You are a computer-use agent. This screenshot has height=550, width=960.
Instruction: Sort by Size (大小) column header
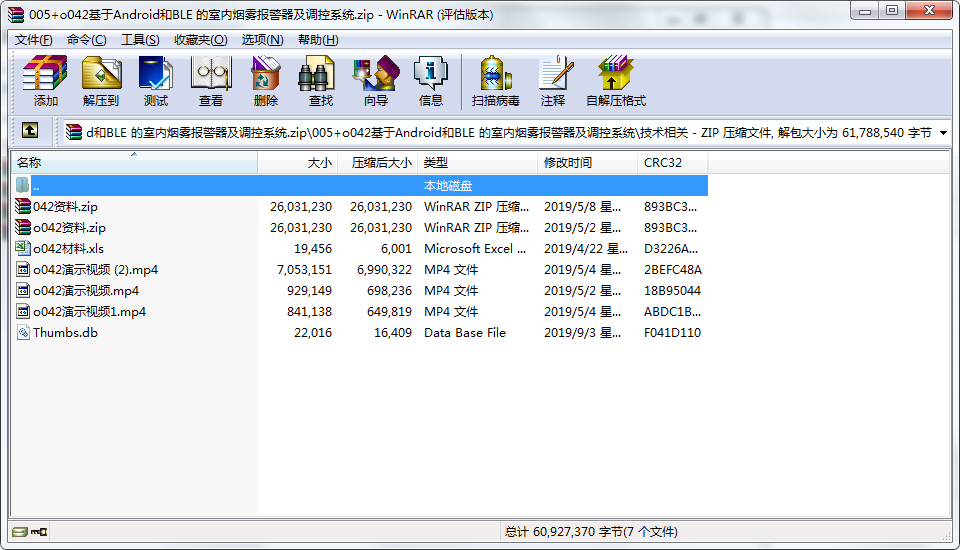(x=298, y=162)
